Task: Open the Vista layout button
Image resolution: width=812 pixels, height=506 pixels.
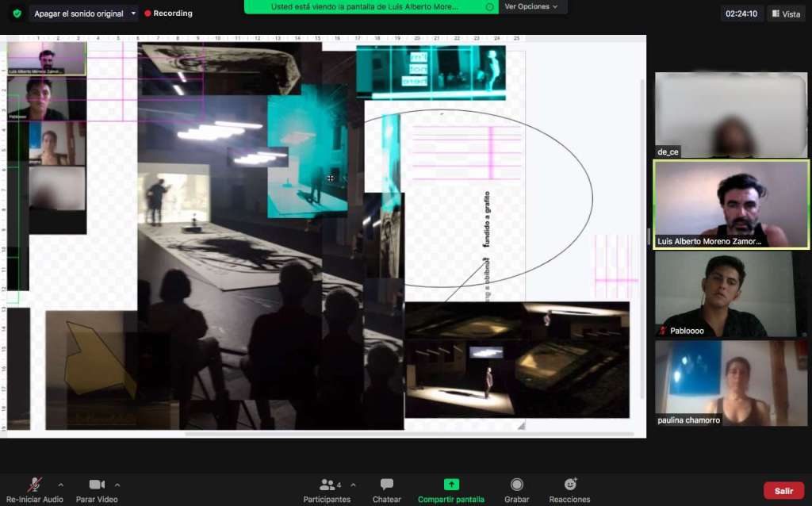Action: (785, 13)
